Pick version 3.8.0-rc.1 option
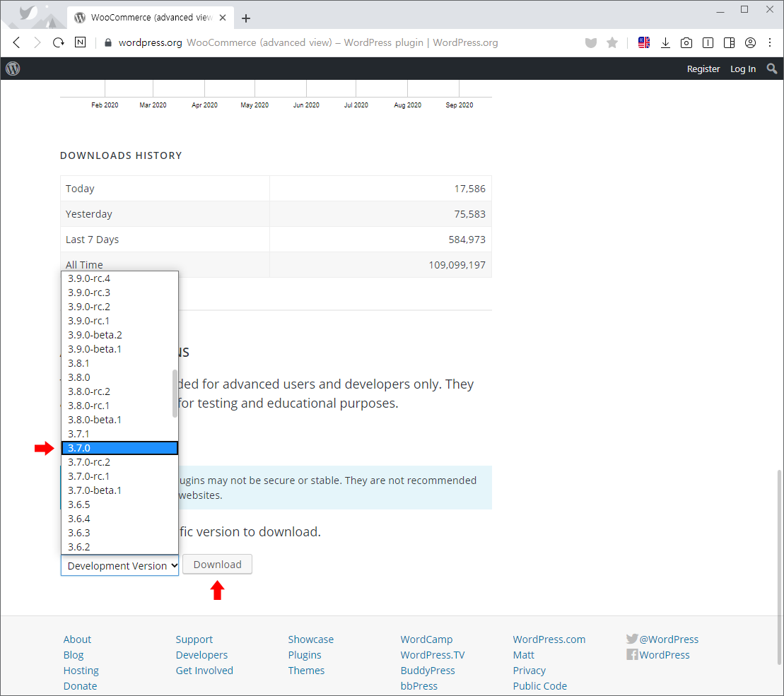This screenshot has height=696, width=784. 119,405
